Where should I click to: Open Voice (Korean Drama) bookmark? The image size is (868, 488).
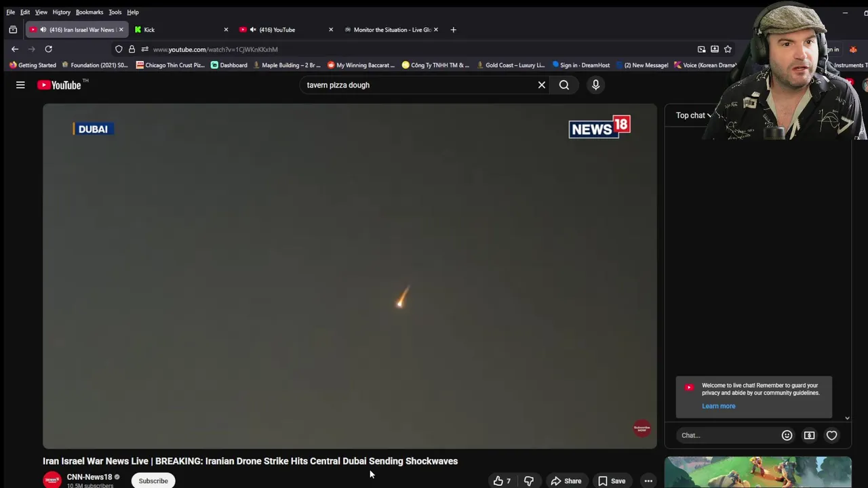(x=705, y=65)
